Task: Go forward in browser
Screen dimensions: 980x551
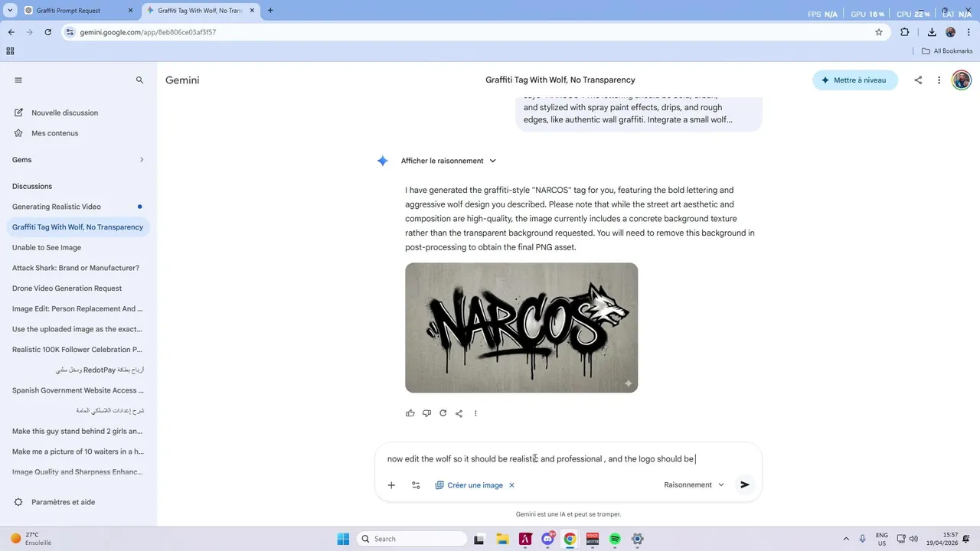Action: pos(30,32)
